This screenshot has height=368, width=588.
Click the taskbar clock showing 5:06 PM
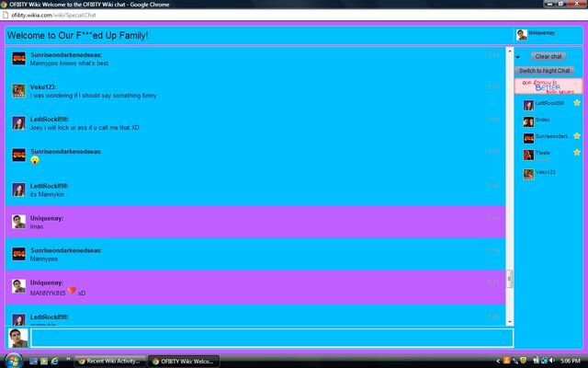tap(570, 361)
